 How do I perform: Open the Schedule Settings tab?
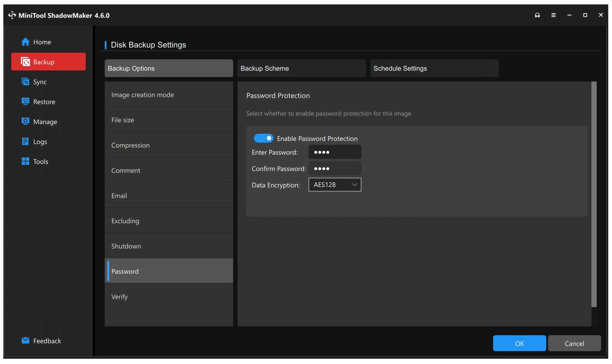(x=434, y=68)
